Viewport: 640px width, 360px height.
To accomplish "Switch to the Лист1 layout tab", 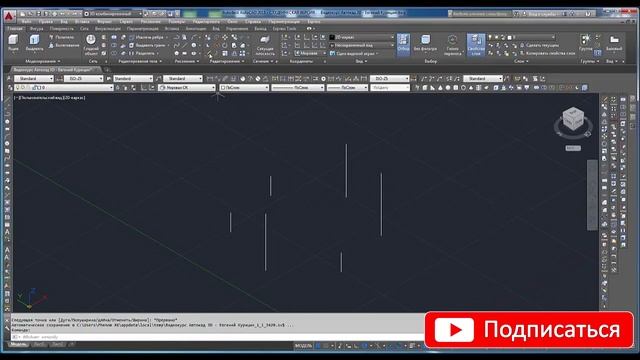I will point(39,345).
